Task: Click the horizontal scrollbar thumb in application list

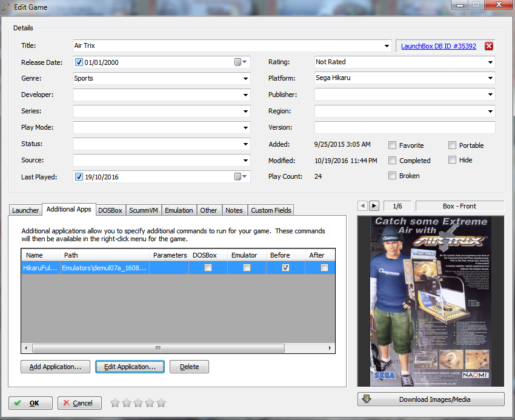Action: click(158, 348)
